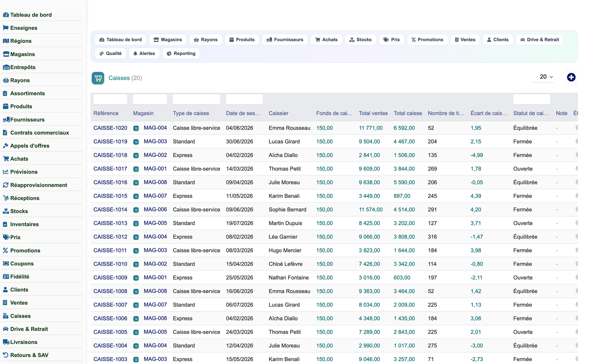Select Ventes in the left sidebar
Screen dimensions: 589x364
(19, 303)
